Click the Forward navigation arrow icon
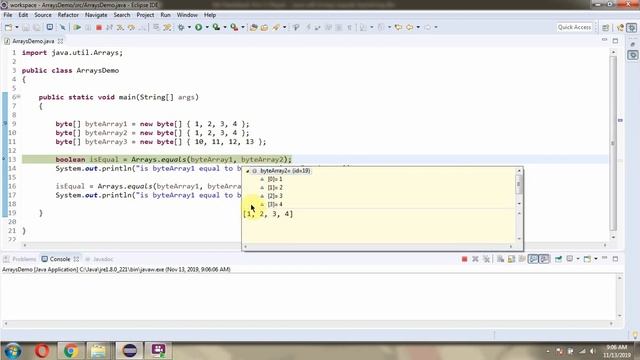The width and height of the screenshot is (640, 360). click(x=427, y=27)
